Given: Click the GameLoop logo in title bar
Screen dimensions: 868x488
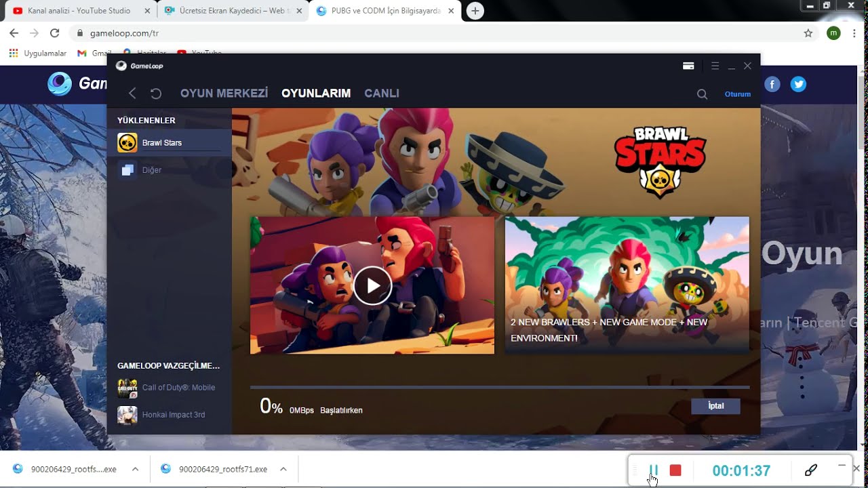Looking at the screenshot, I should (x=139, y=66).
